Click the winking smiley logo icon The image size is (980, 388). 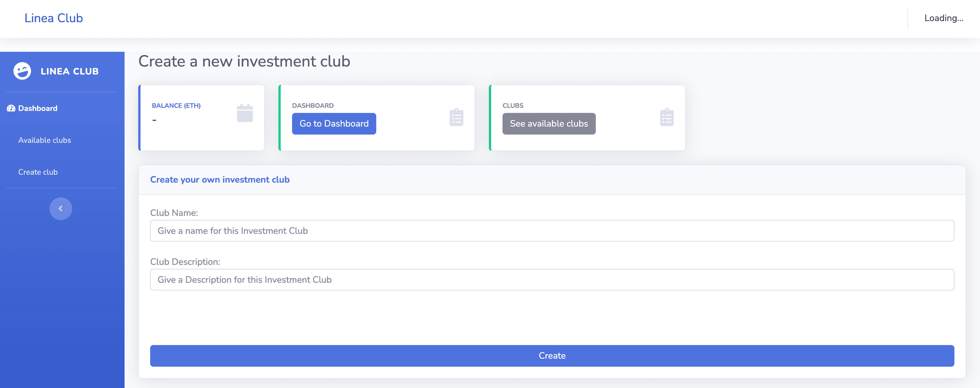tap(22, 71)
